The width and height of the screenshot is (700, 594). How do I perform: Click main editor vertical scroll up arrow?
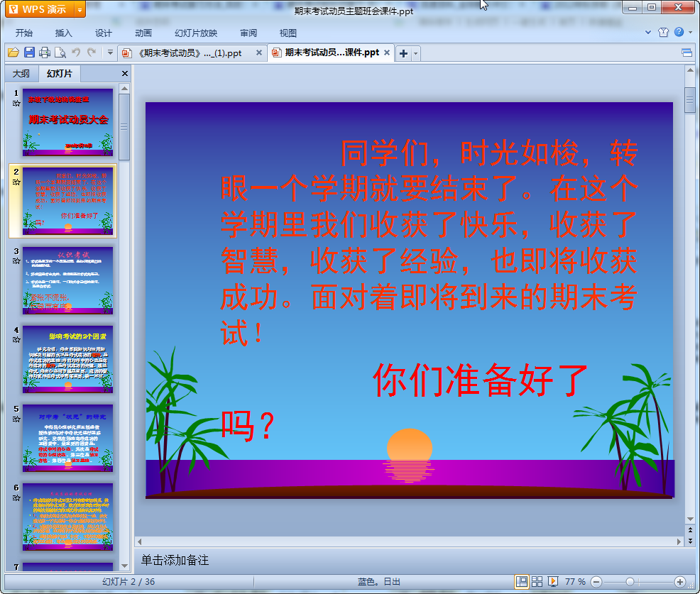tap(690, 70)
